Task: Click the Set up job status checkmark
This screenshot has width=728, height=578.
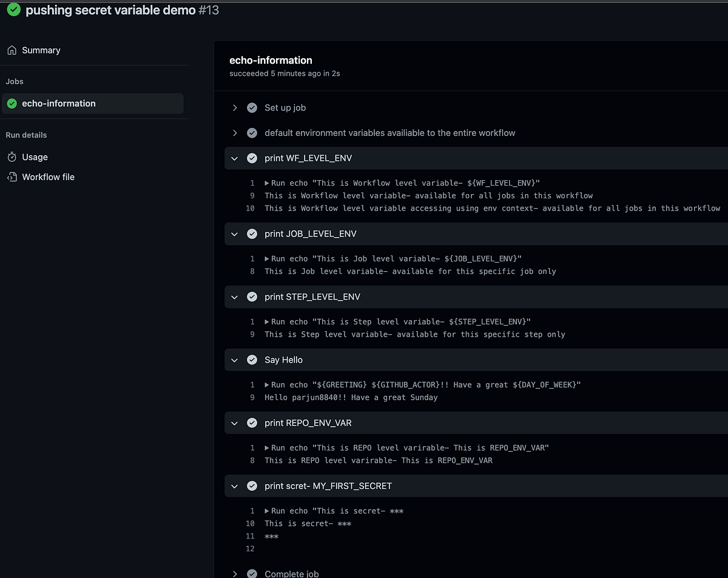Action: tap(252, 108)
